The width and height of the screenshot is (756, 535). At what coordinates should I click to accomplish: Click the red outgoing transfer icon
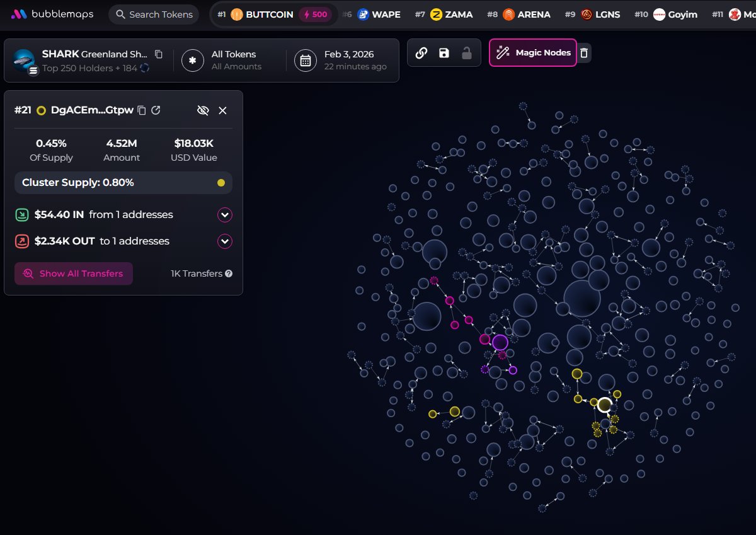[22, 241]
